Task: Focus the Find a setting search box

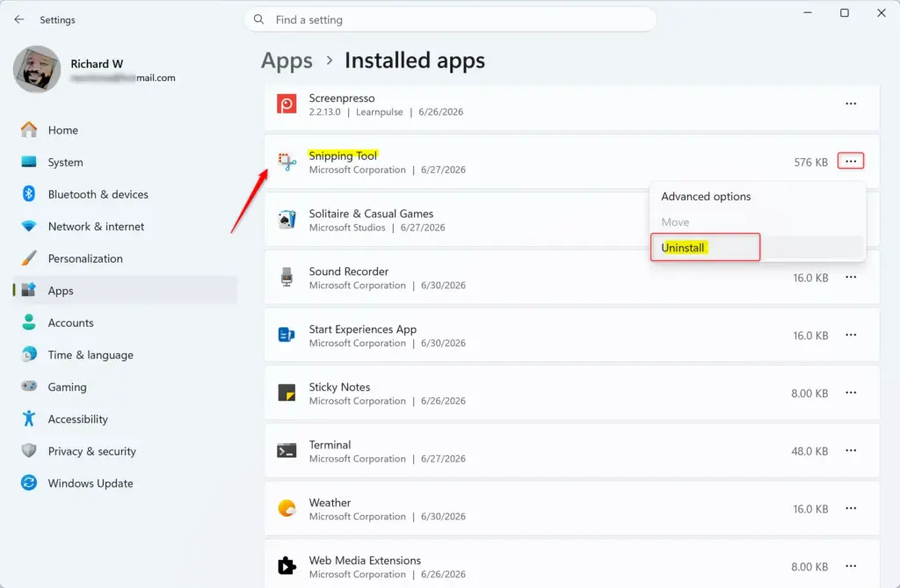Action: tap(451, 19)
